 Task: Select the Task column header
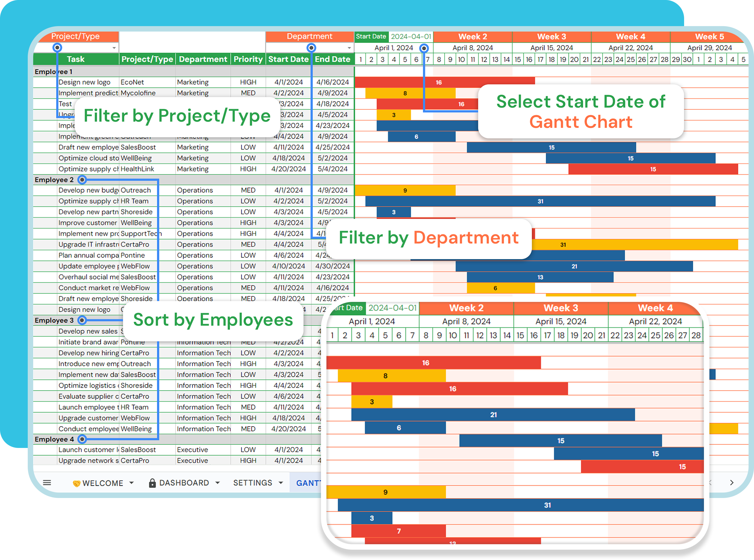(x=76, y=59)
